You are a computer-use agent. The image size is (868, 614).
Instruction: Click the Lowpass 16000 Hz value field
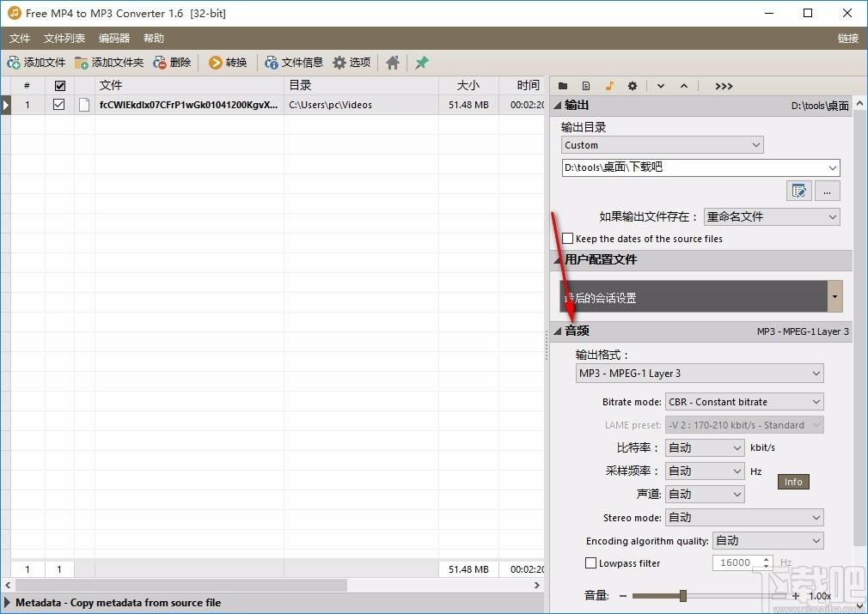click(x=737, y=562)
